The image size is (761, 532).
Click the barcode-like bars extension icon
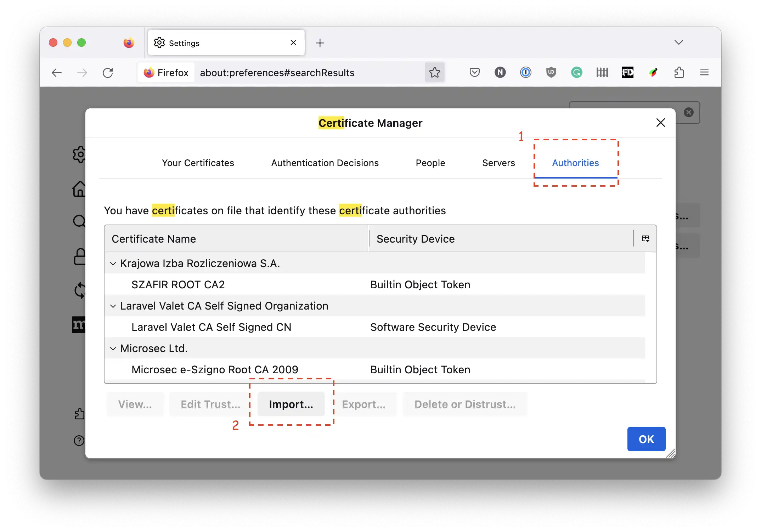(x=602, y=73)
